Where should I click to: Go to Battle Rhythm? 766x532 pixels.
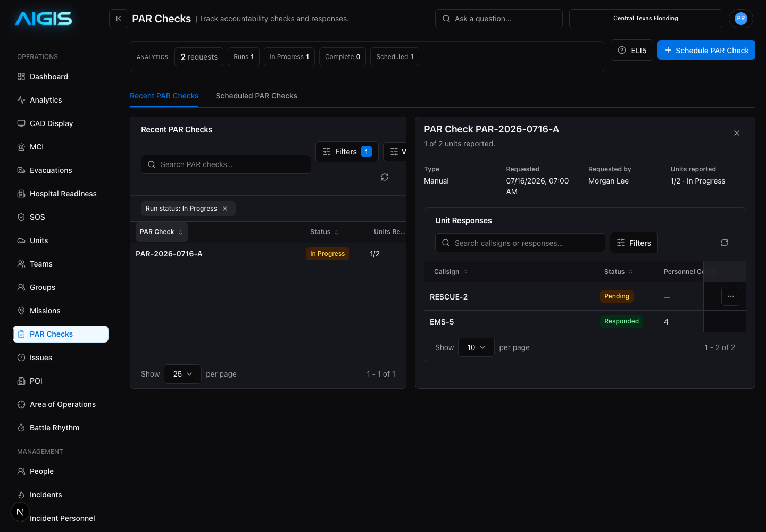(61, 428)
